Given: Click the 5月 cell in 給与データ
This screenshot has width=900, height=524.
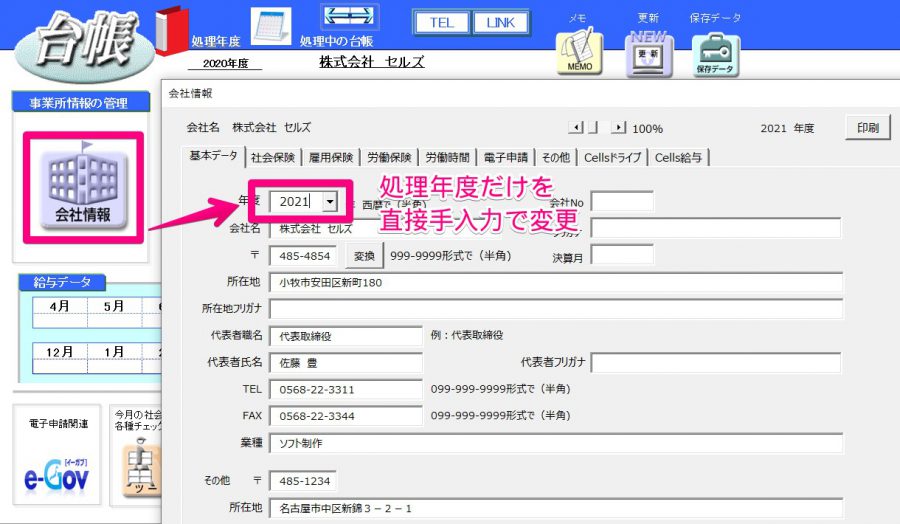Looking at the screenshot, I should click(114, 306).
